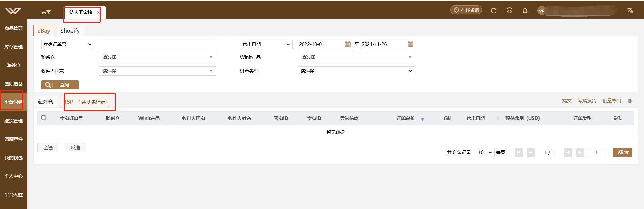Select the 待人工审核 tab

point(81,12)
